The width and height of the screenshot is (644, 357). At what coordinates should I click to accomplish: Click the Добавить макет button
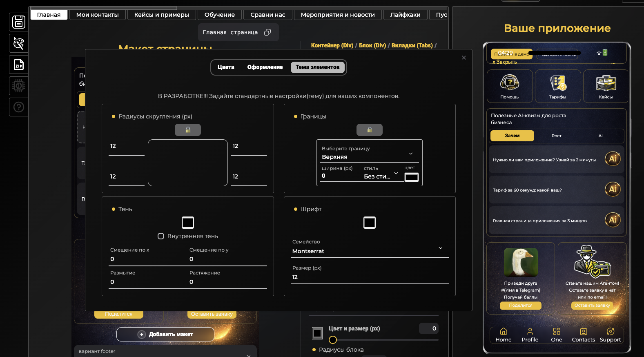(x=165, y=334)
